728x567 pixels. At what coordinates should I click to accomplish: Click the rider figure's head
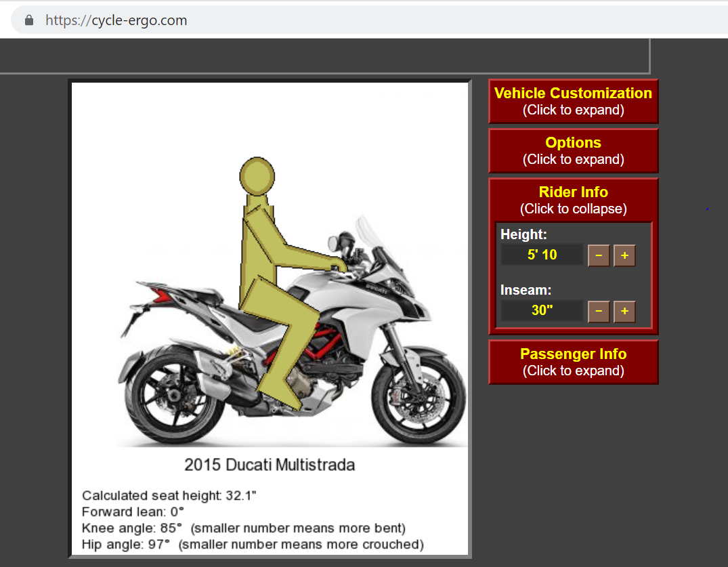257,176
